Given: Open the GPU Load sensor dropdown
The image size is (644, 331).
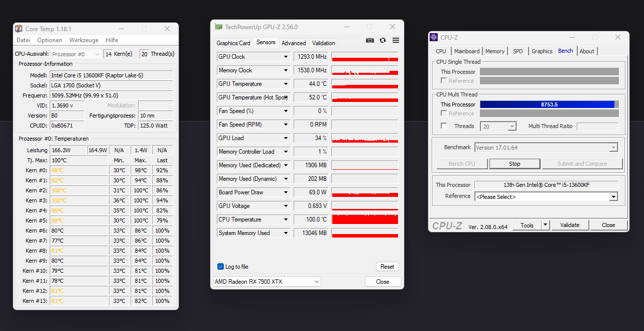Looking at the screenshot, I should click(x=286, y=138).
